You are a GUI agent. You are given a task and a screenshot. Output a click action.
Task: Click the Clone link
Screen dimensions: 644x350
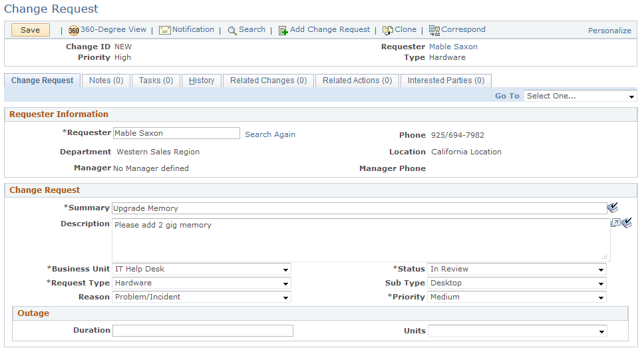pos(405,29)
